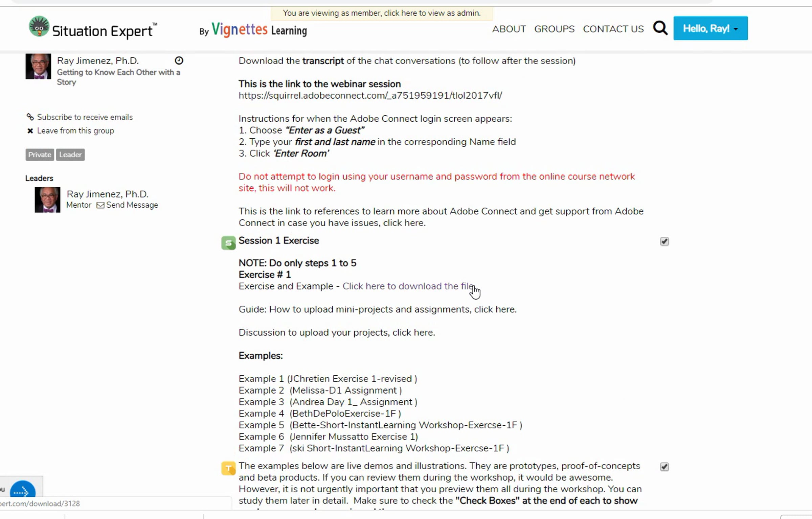Click the Leave from this group X
Screen dimensions: 812x519
(30, 131)
